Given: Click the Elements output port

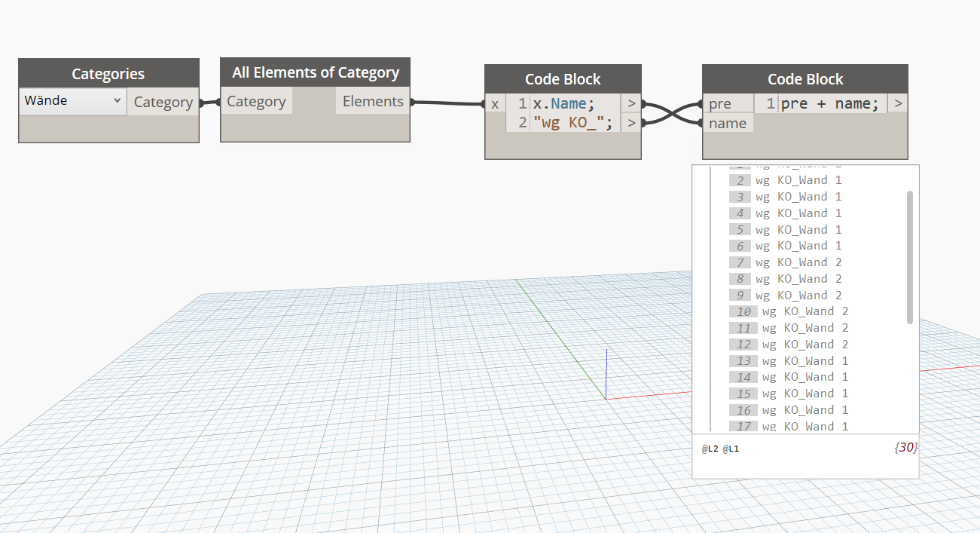Looking at the screenshot, I should 372,100.
